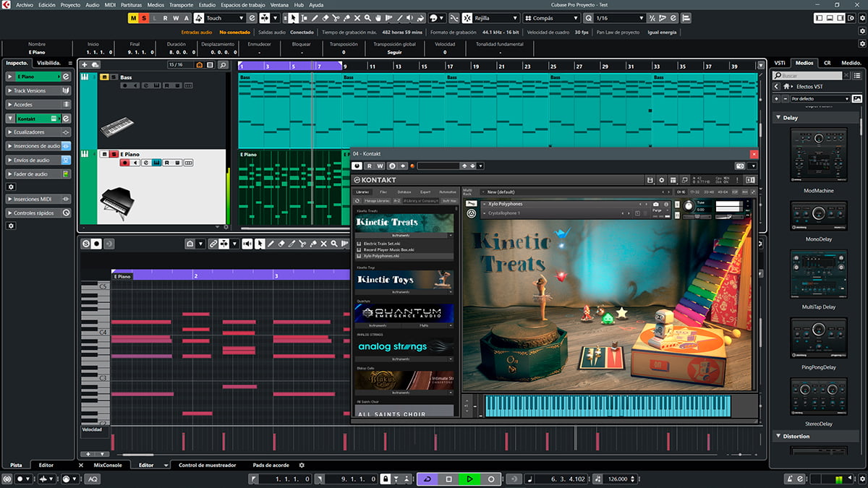The height and width of the screenshot is (488, 868).
Task: Toggle global Write automation W button
Action: [x=176, y=18]
